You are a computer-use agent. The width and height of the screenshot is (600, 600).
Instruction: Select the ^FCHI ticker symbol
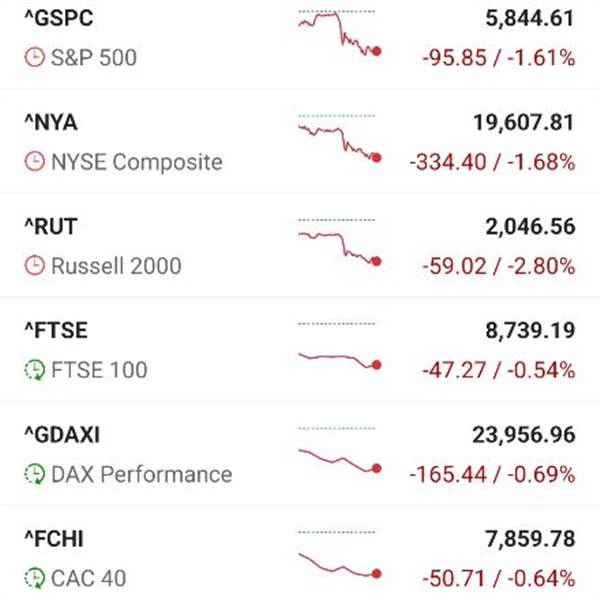tap(54, 539)
